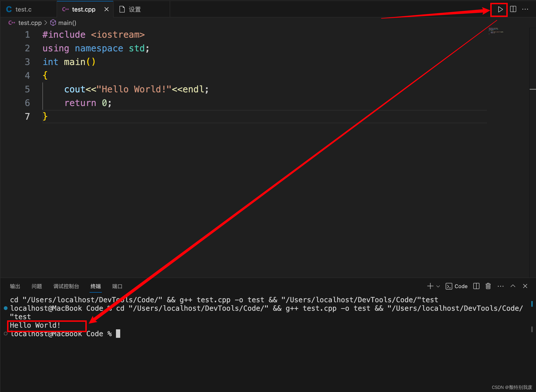
Task: Split the terminal panel
Action: 476,286
